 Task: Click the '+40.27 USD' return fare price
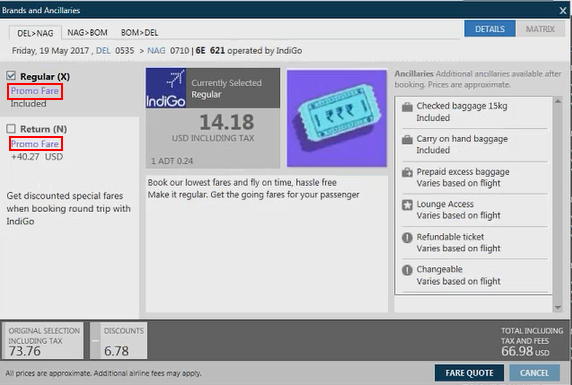pyautogui.click(x=37, y=157)
